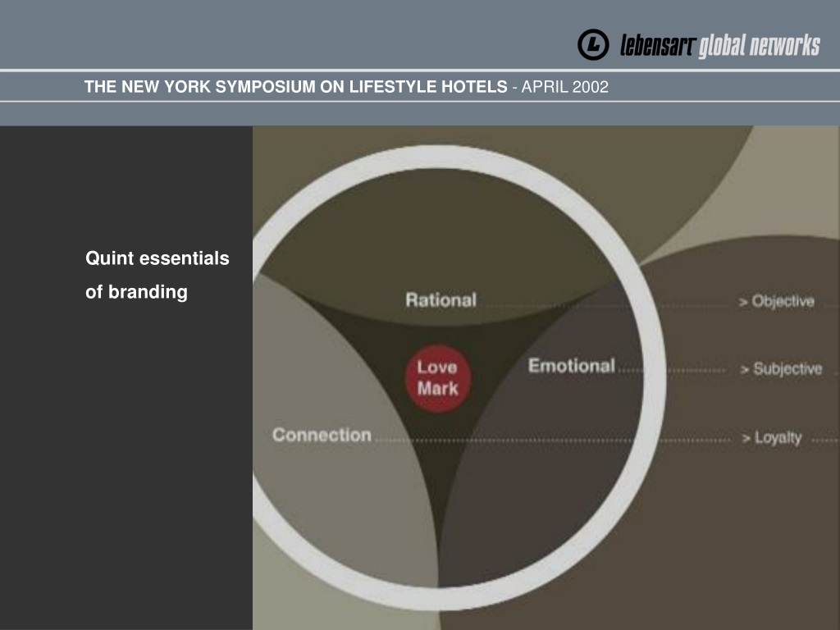Click the Emotional label in diagram
Viewport: 840px width, 630px height.
click(572, 365)
